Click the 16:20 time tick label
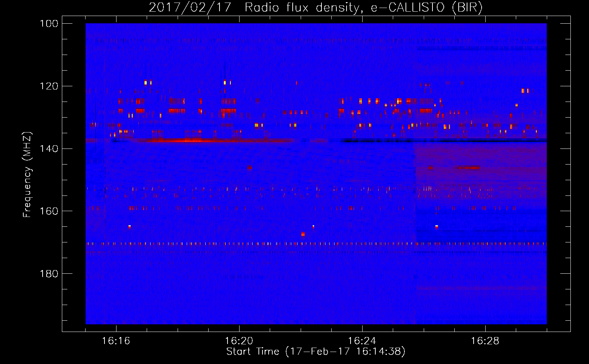 [x=239, y=341]
